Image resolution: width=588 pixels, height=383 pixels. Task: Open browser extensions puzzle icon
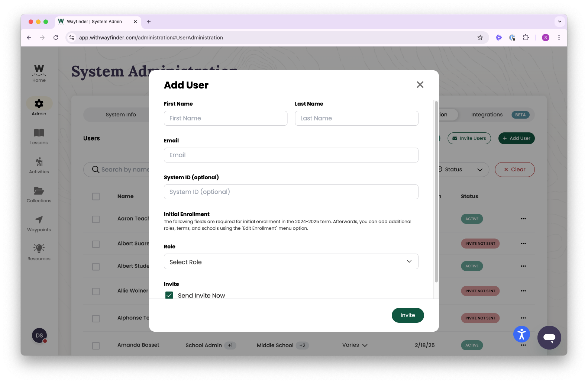pyautogui.click(x=526, y=38)
